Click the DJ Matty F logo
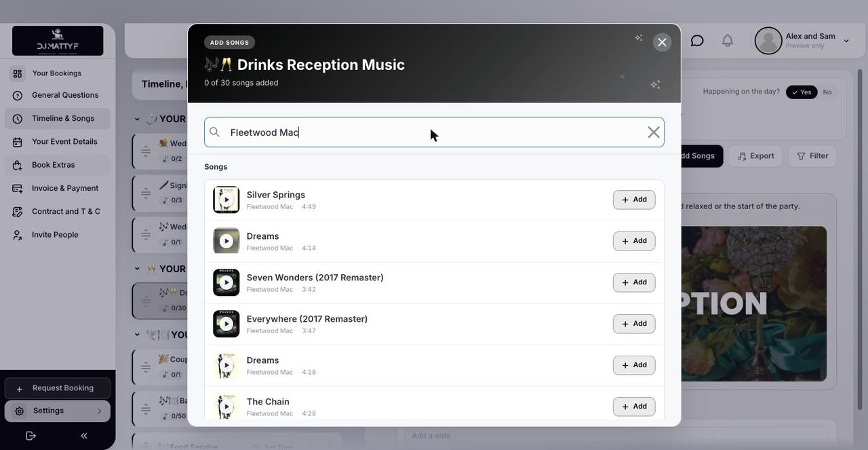868x450 pixels. coord(58,41)
